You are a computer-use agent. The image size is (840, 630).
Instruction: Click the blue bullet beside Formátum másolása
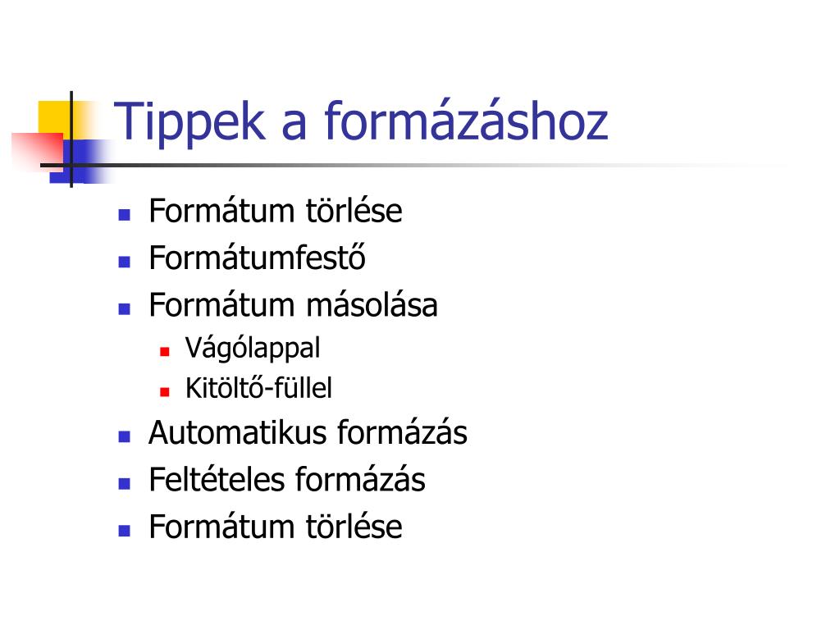click(x=125, y=309)
